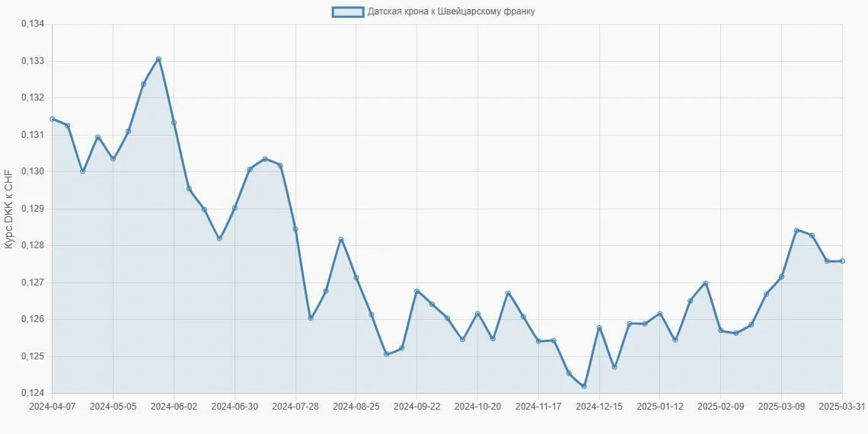Select the data point at 2024-06-02
This screenshot has width=868, height=434.
(x=174, y=123)
